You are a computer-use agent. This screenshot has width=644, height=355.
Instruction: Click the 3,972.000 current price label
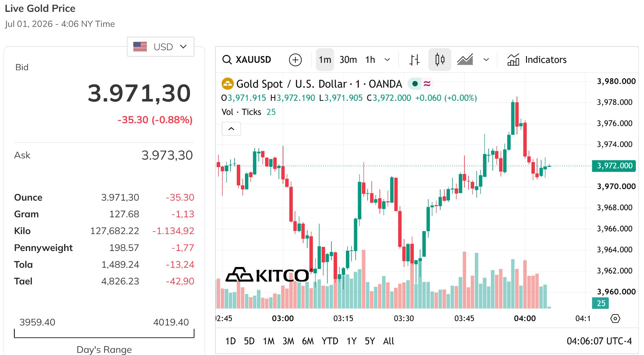tap(614, 166)
